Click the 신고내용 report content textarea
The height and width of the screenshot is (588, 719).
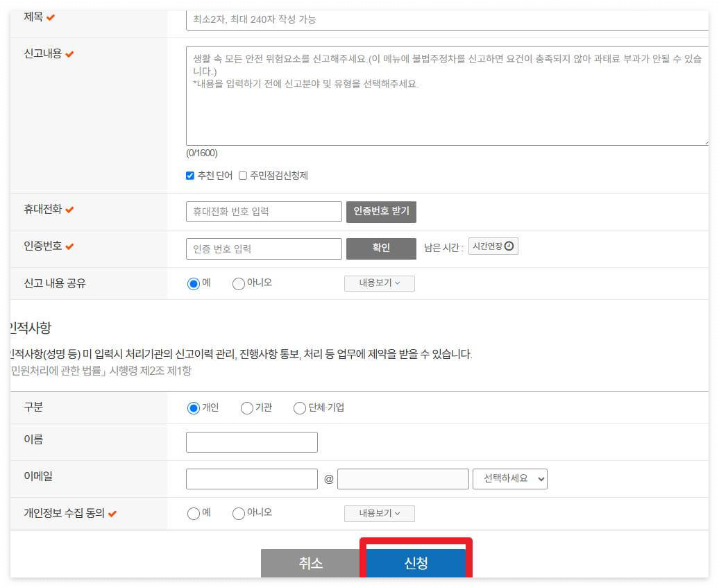pos(447,95)
